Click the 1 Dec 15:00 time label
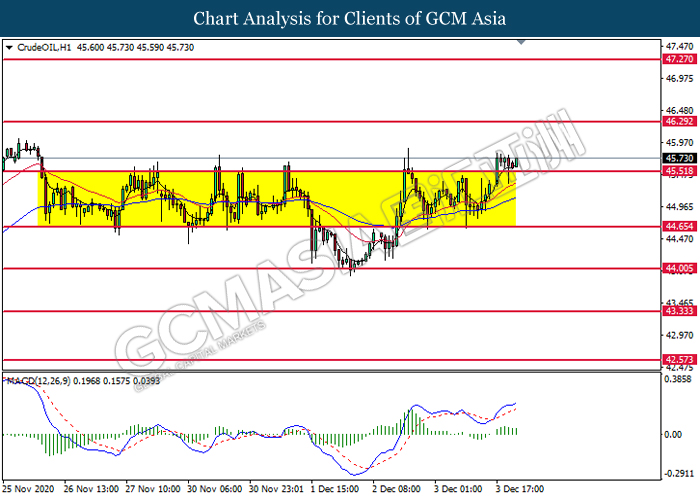Viewport: 700px width, 500px height. pyautogui.click(x=334, y=489)
